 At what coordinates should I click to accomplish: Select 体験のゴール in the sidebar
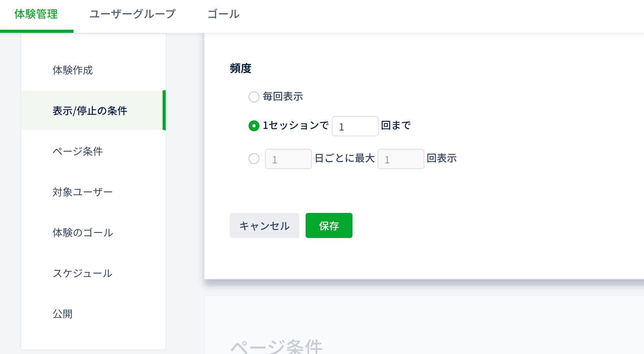(83, 233)
